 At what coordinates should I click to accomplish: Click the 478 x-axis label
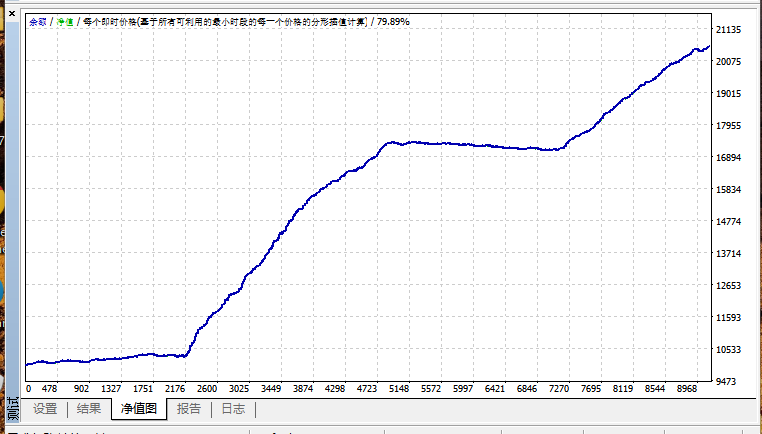click(50, 389)
